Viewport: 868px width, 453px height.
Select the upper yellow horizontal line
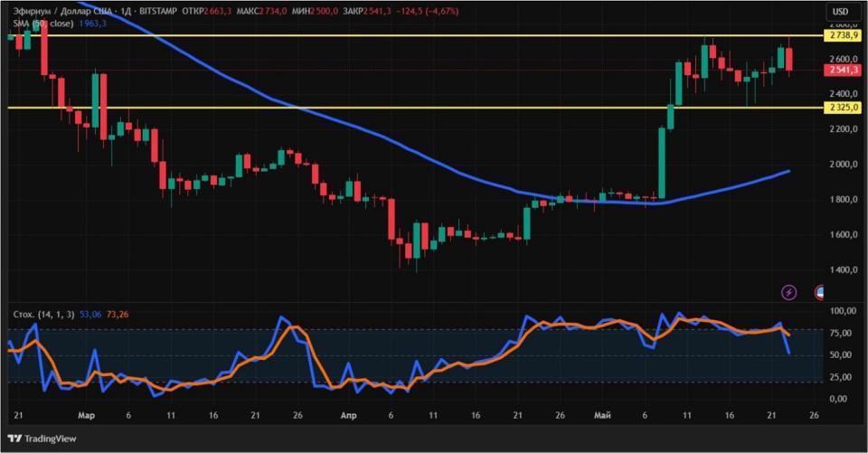415,35
